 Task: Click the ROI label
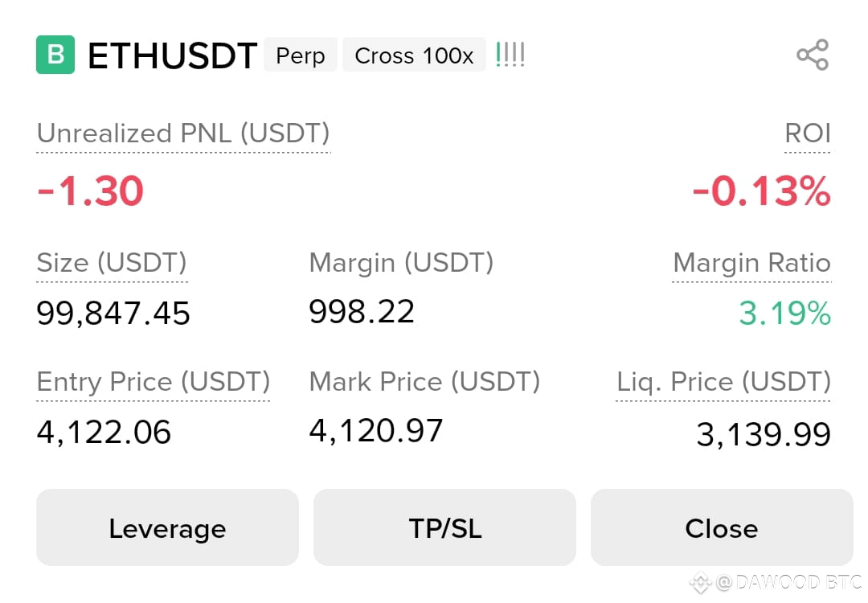[x=808, y=133]
